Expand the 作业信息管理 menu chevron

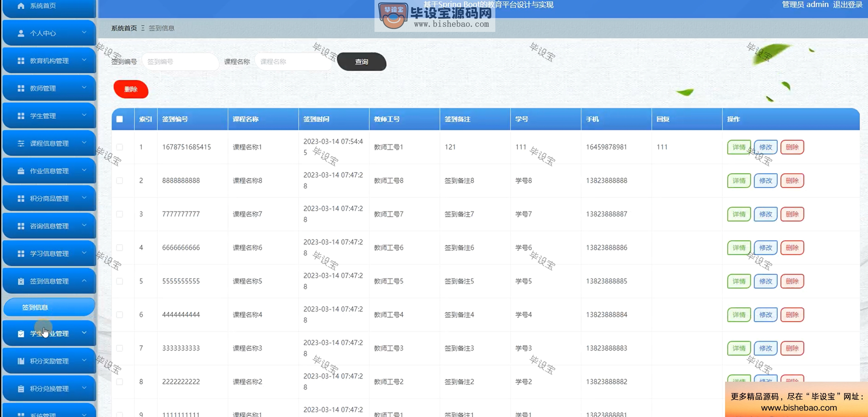84,170
